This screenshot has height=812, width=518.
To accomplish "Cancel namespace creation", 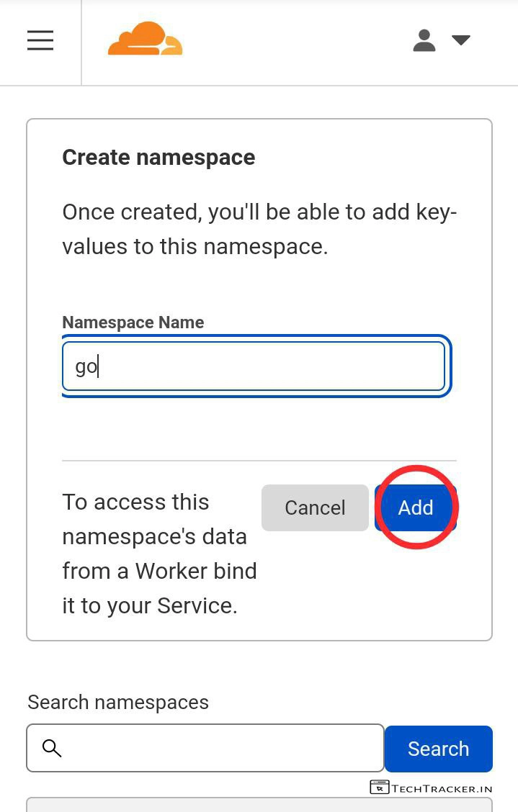I will coord(315,507).
